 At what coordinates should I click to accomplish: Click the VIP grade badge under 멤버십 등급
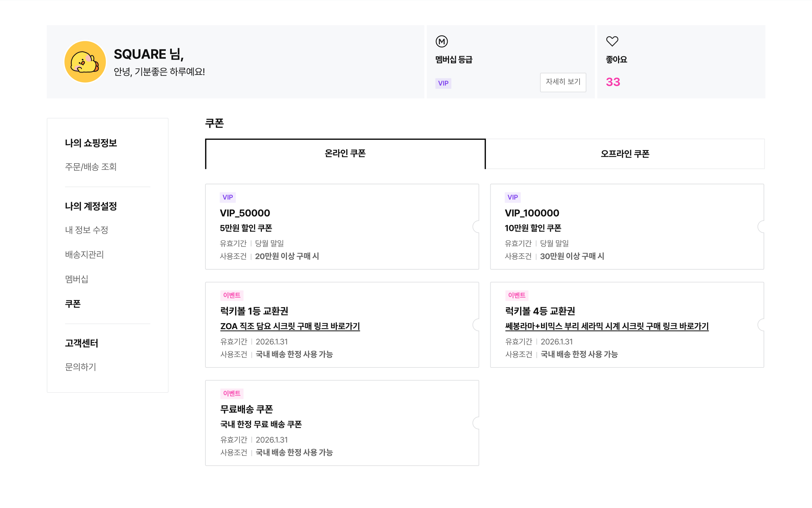point(443,83)
